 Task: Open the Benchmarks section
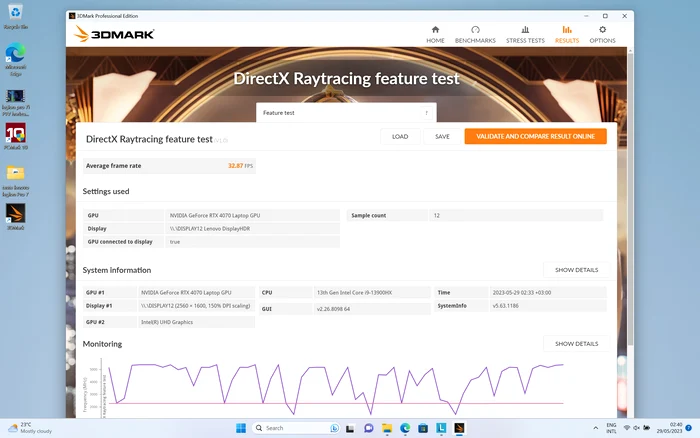pos(475,34)
